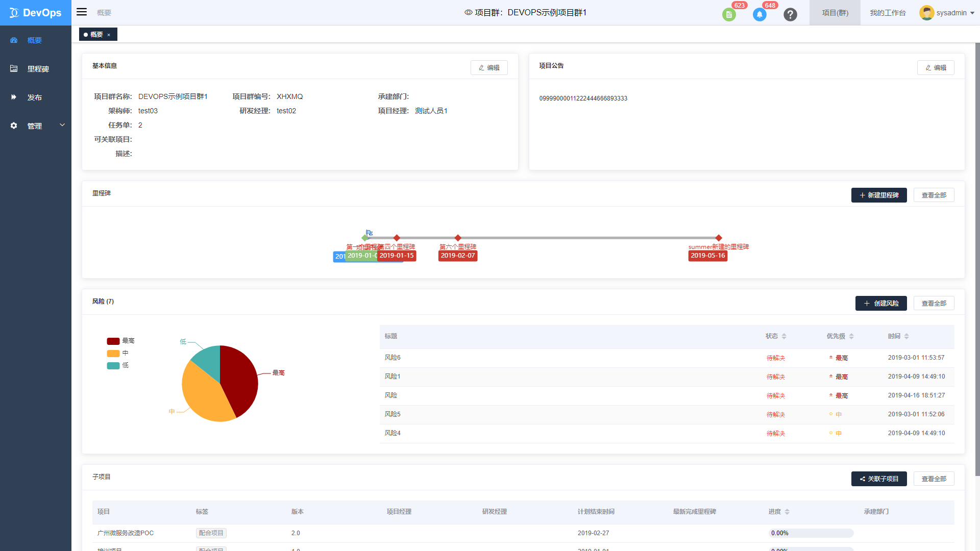The width and height of the screenshot is (980, 551).
Task: Select milestone marker dated 2019-01-15
Action: tap(397, 238)
